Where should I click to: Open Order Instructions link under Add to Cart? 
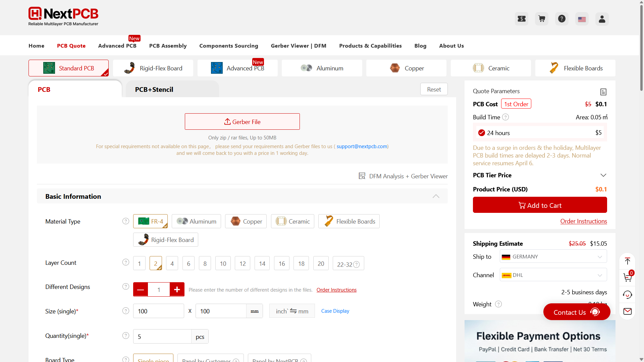click(x=584, y=221)
